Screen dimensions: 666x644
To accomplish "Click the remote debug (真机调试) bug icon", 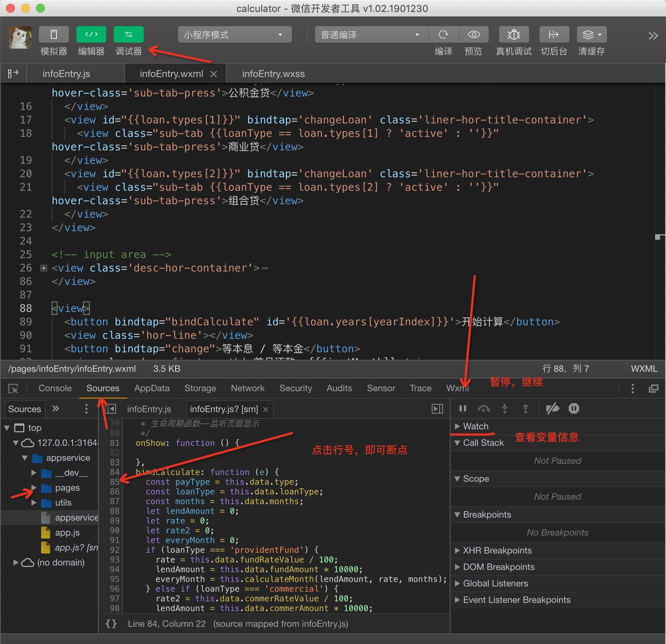I will (514, 34).
